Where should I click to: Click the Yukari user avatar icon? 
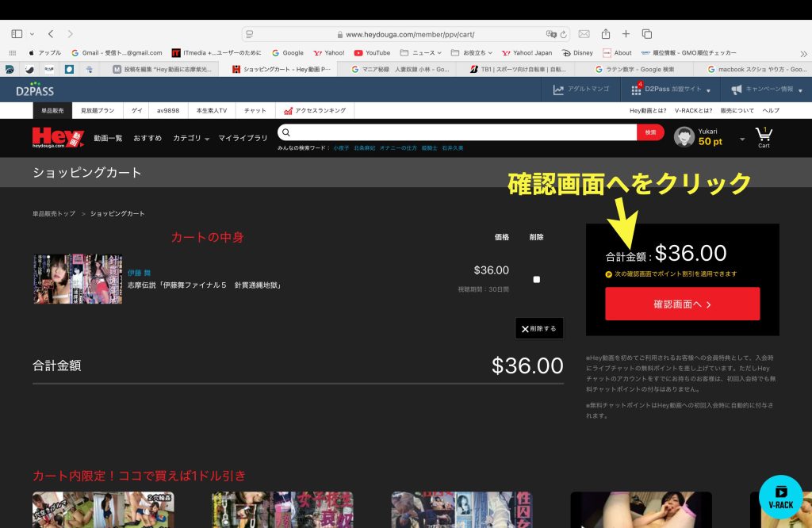click(x=684, y=137)
